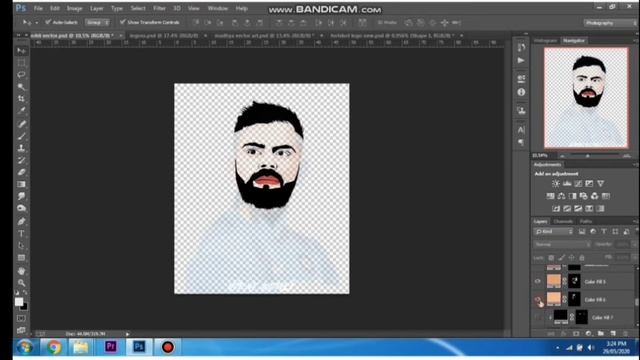Select the Crop tool
The image size is (640, 360).
(21, 98)
